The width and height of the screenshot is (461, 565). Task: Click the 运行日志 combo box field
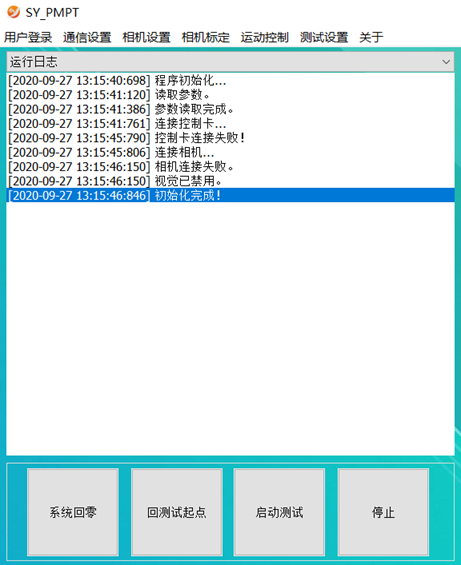(x=230, y=62)
